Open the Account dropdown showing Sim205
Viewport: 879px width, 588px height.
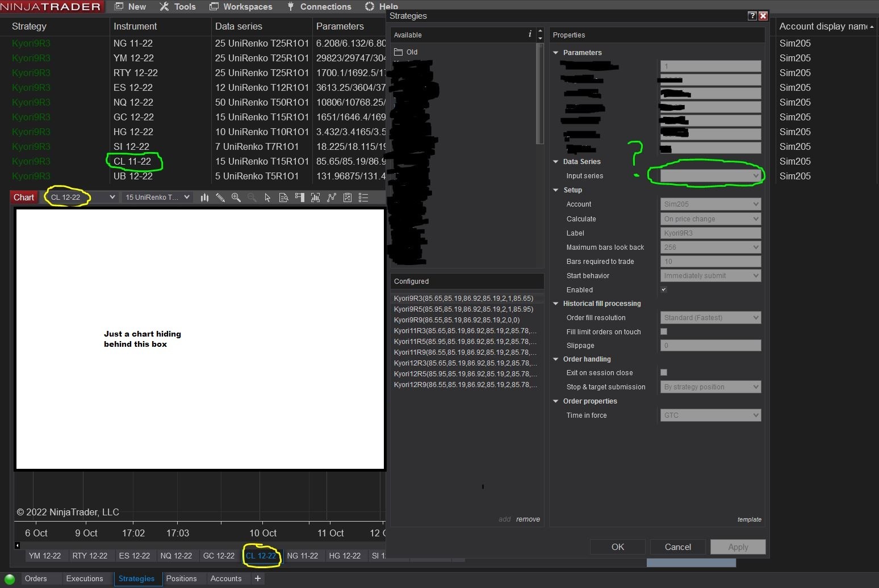click(710, 204)
